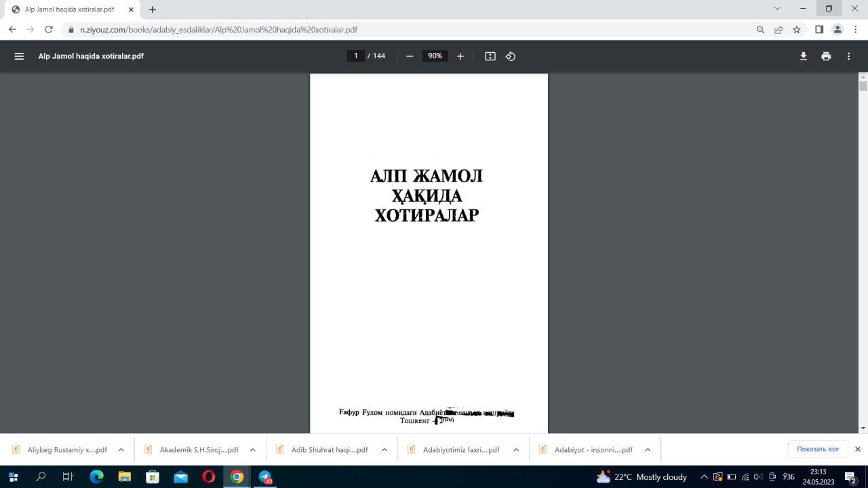
Task: Launch Opera browser from the taskbar
Action: (208, 476)
